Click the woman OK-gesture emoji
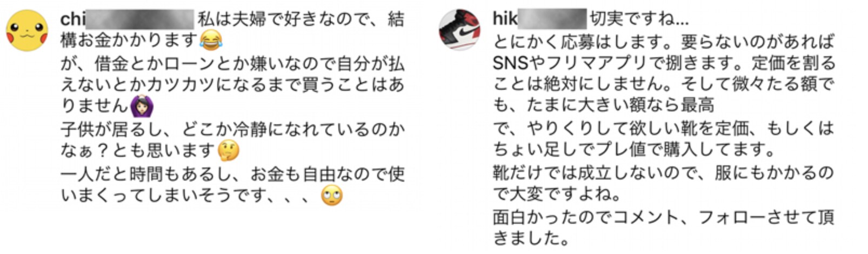The image size is (868, 254). coord(142,106)
